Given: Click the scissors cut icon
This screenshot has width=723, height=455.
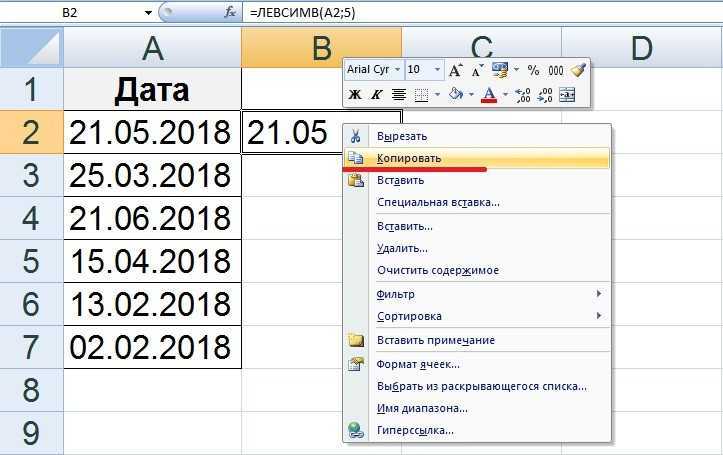Looking at the screenshot, I should point(356,136).
